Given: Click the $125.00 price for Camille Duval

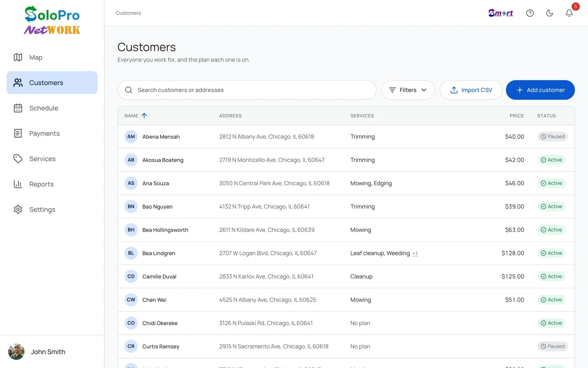Looking at the screenshot, I should click(513, 276).
